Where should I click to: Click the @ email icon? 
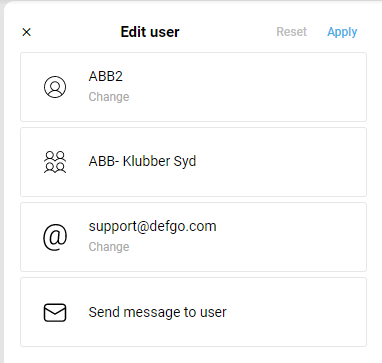click(x=55, y=237)
